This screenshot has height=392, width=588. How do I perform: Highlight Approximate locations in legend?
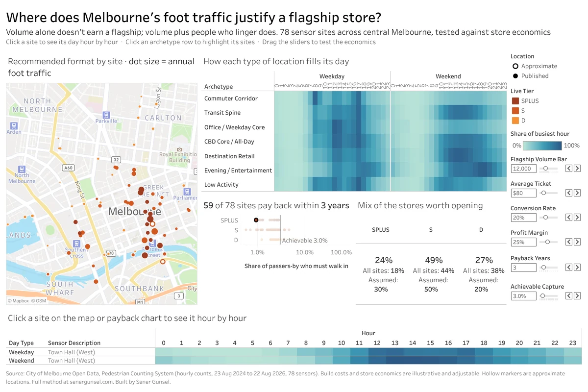click(534, 66)
